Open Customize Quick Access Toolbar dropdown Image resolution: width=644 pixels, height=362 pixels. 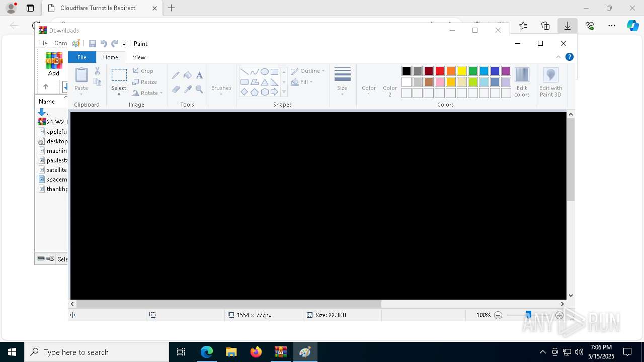(x=124, y=44)
